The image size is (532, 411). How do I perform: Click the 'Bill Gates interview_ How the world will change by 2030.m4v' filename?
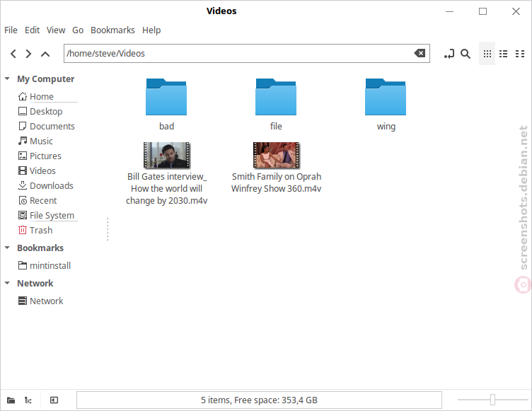click(x=166, y=189)
